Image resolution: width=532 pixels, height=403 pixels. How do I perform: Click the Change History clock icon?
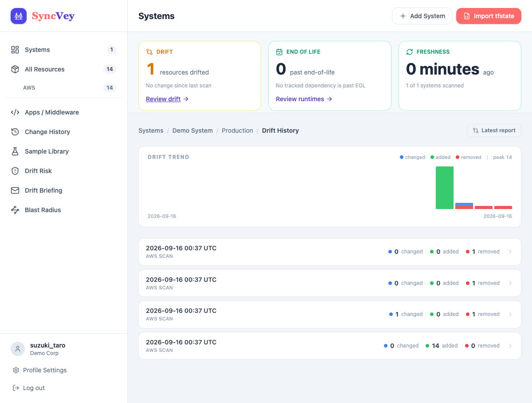pos(15,132)
